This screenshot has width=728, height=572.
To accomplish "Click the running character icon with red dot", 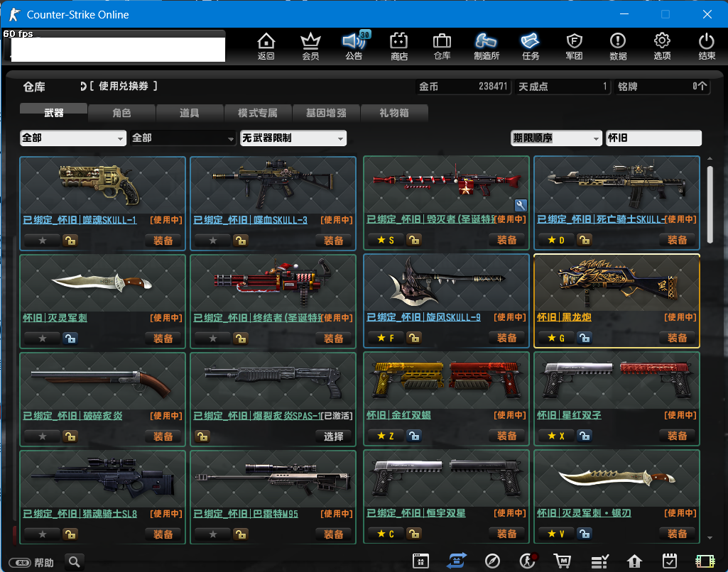I will click(528, 561).
